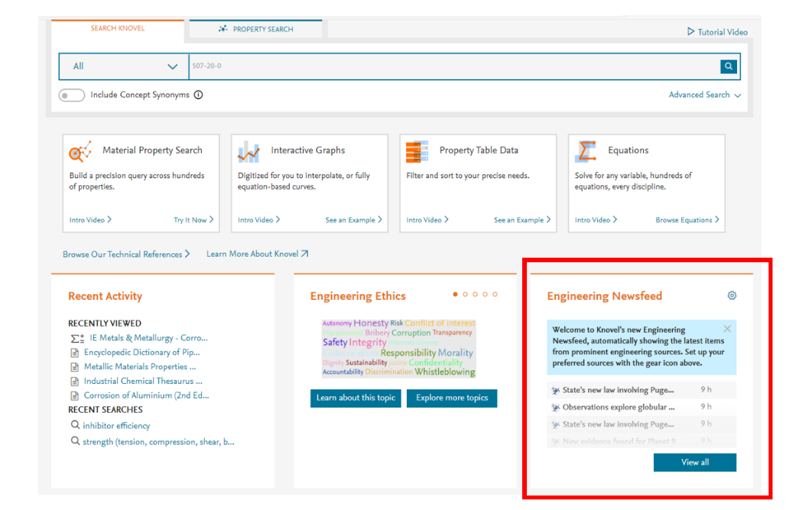Click document icon beside Metallic Materials Properties

pyautogui.click(x=75, y=367)
